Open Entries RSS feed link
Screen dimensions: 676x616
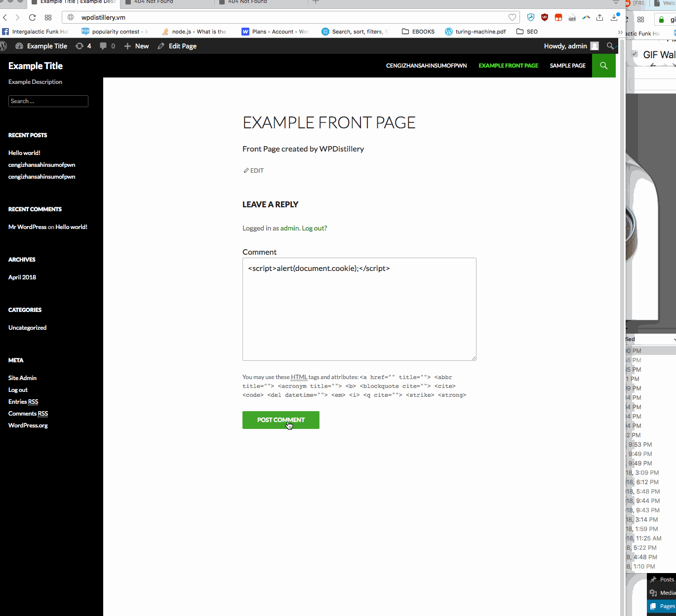[23, 402]
